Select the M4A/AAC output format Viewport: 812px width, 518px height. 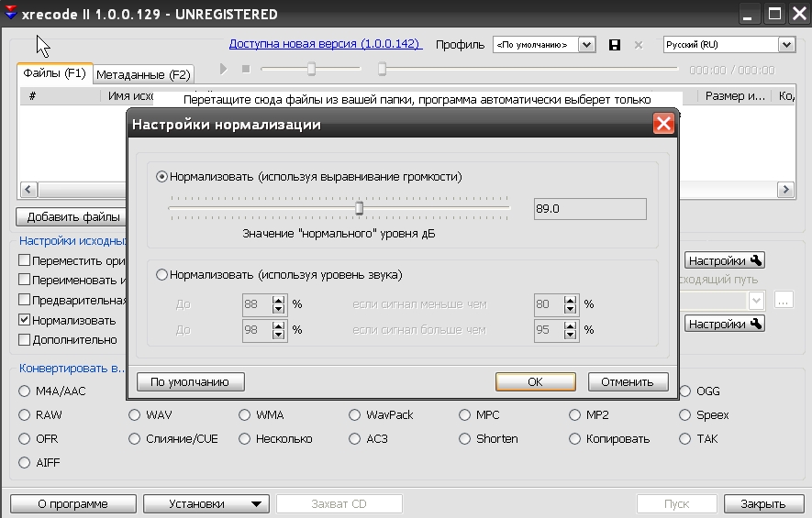(24, 391)
